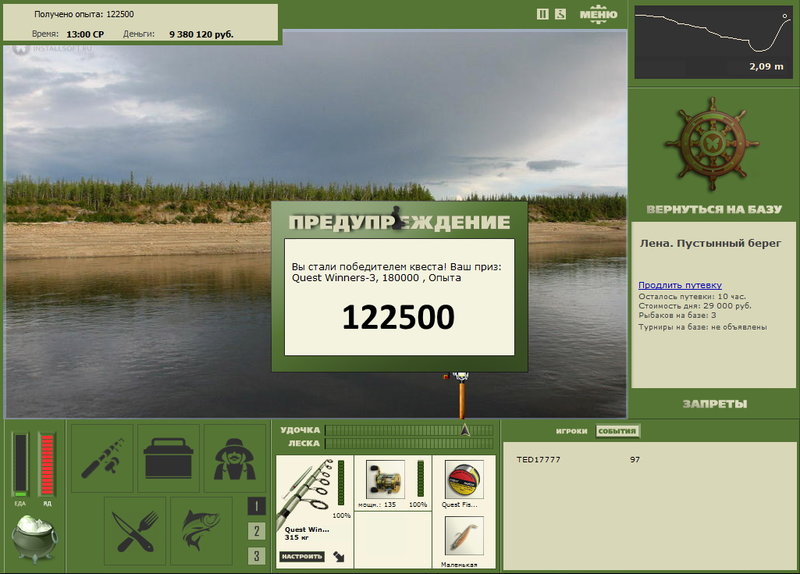This screenshot has height=574, width=800.
Task: Click ВЕРНУТЬСЯ НА БАЗУ
Action: tap(714, 209)
